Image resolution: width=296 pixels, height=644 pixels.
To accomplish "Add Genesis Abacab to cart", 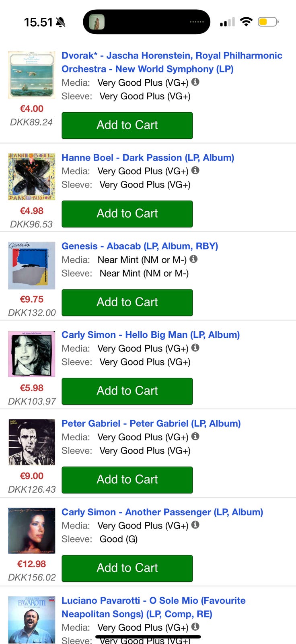I will [127, 302].
